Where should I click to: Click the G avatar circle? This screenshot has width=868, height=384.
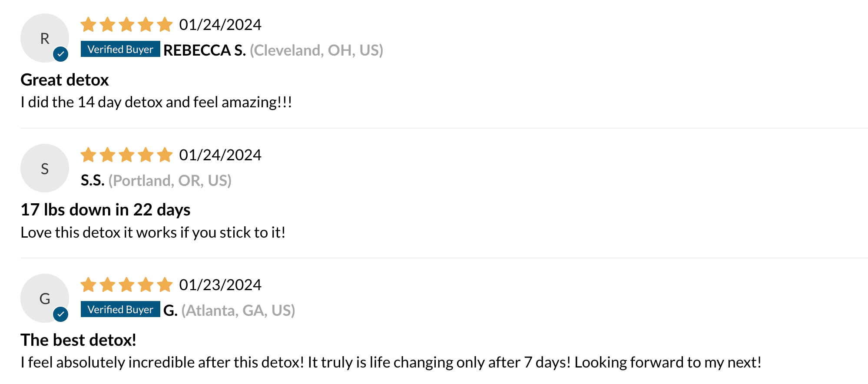(45, 298)
